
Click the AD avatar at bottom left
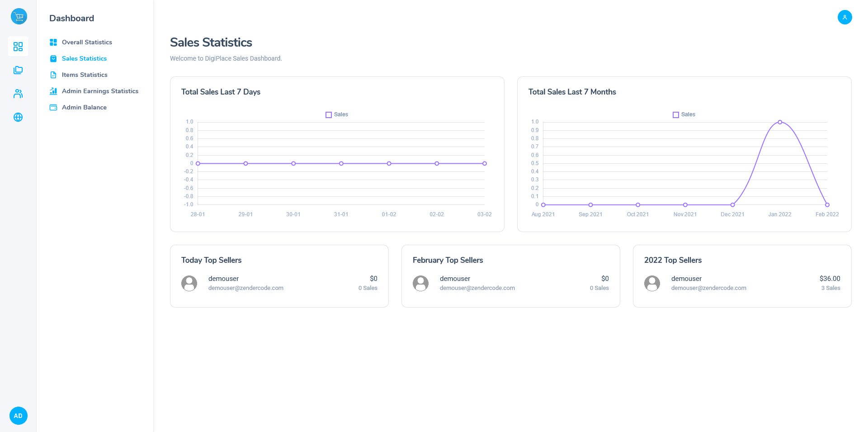[x=18, y=416]
